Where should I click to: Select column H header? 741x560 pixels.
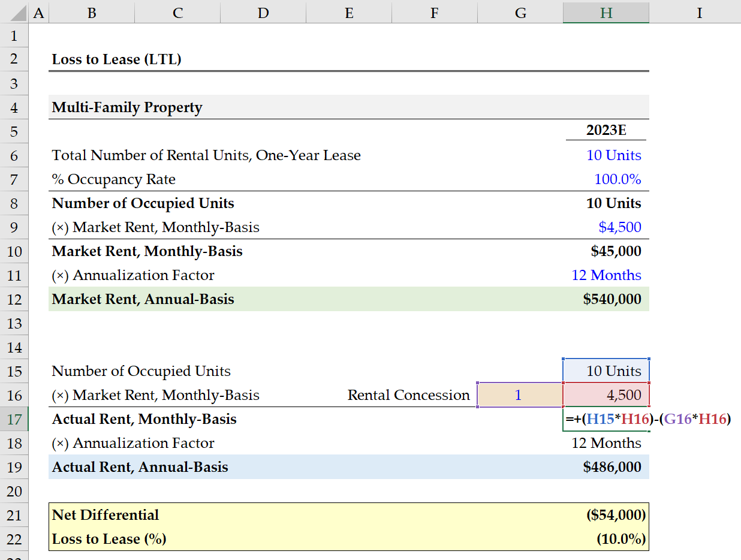click(606, 12)
